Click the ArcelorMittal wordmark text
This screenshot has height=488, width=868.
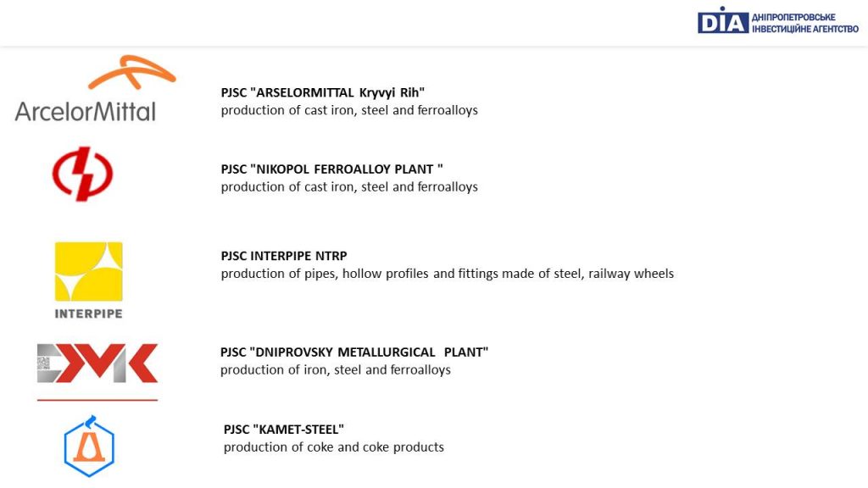(86, 112)
